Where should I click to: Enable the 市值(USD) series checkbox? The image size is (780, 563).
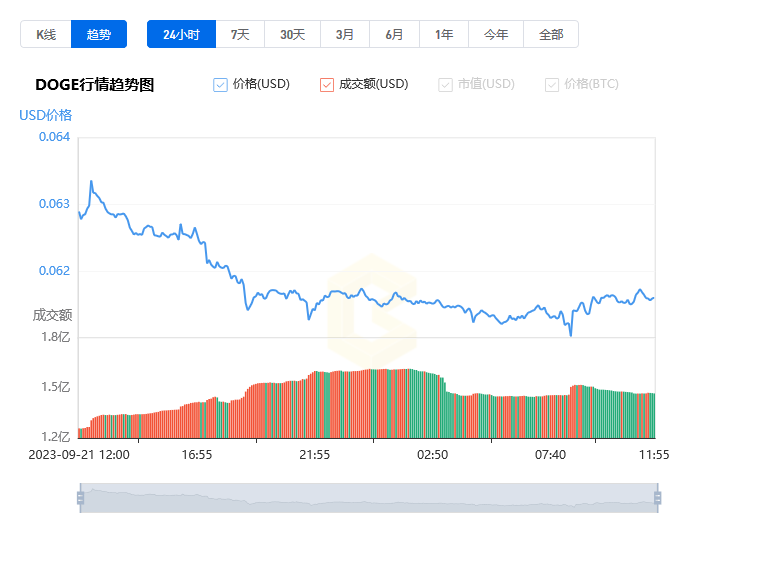point(445,85)
